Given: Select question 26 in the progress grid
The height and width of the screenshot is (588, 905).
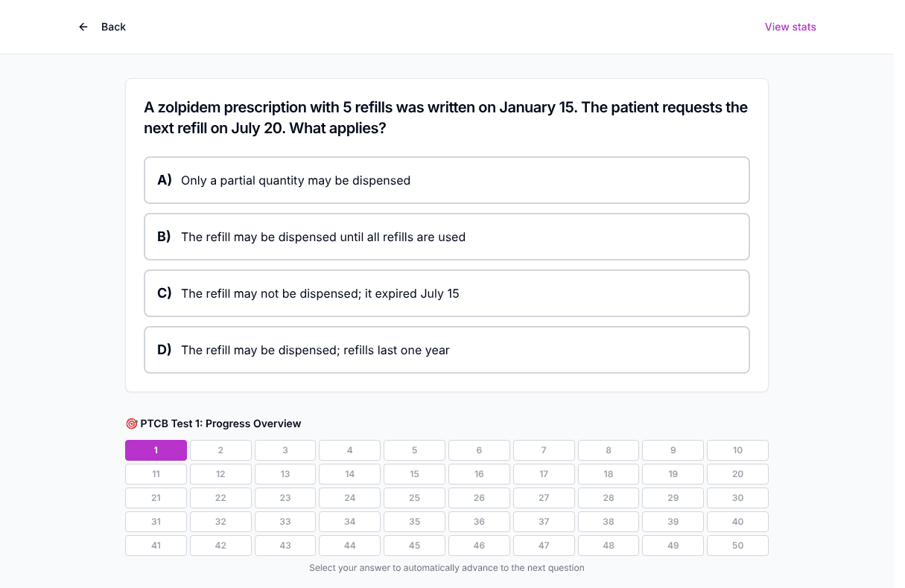Looking at the screenshot, I should [479, 498].
